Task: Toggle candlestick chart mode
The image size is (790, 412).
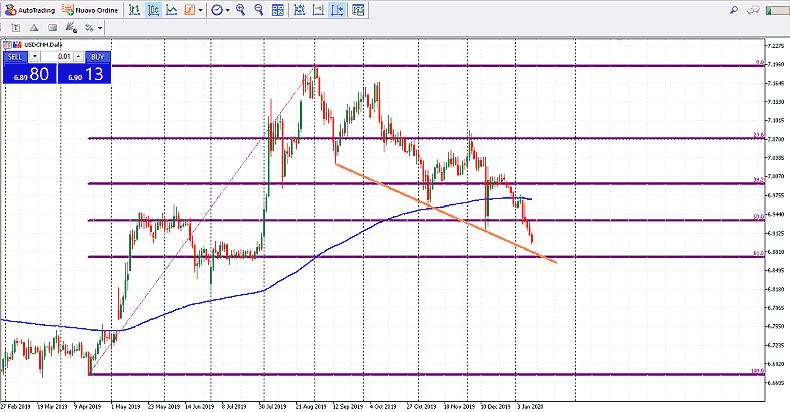Action: (x=154, y=10)
